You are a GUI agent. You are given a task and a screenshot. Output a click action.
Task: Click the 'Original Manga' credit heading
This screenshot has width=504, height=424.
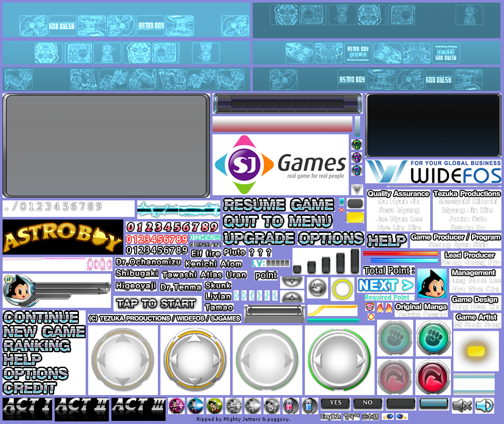click(x=421, y=307)
